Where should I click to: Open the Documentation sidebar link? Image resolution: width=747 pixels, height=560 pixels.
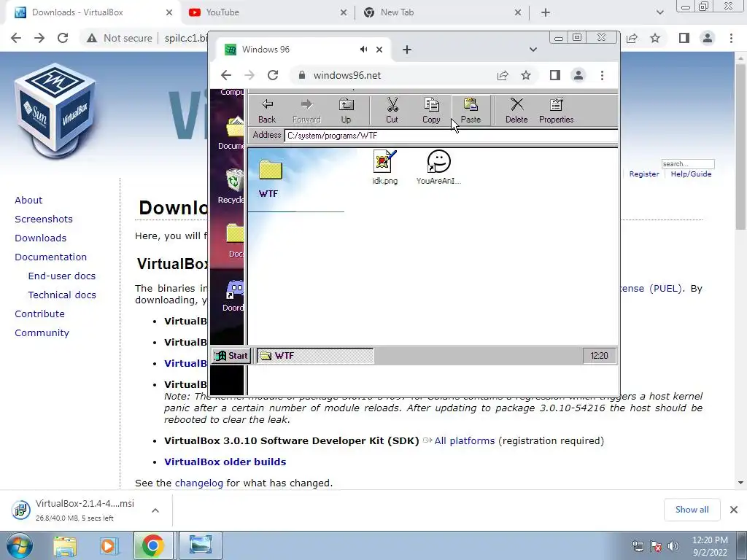(50, 257)
